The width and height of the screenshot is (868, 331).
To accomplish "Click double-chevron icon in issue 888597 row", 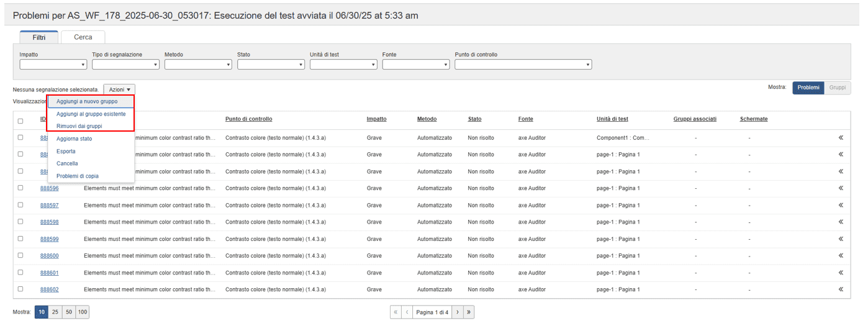I will 841,205.
